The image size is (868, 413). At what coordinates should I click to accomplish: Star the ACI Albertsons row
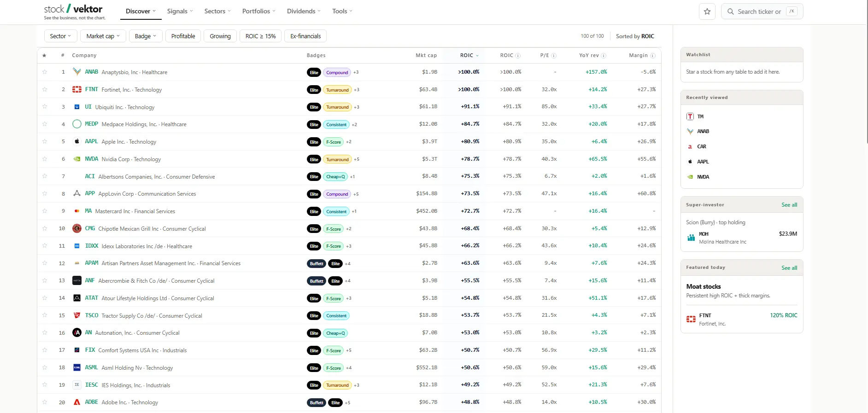pos(45,176)
